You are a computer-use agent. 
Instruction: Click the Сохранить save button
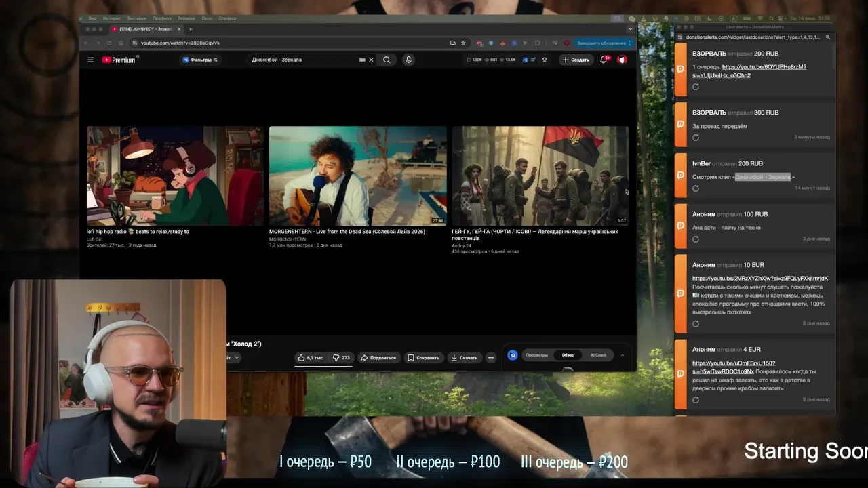[x=424, y=357]
